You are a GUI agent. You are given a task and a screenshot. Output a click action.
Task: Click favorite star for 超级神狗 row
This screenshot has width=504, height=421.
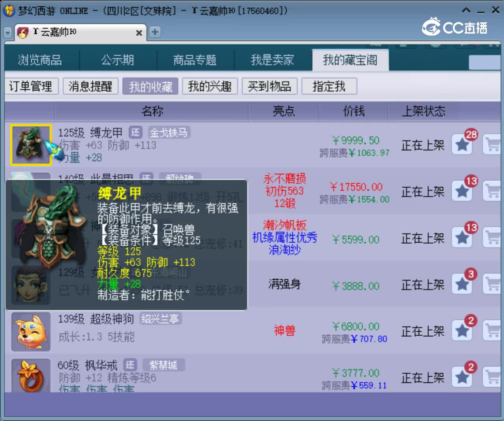tap(462, 331)
